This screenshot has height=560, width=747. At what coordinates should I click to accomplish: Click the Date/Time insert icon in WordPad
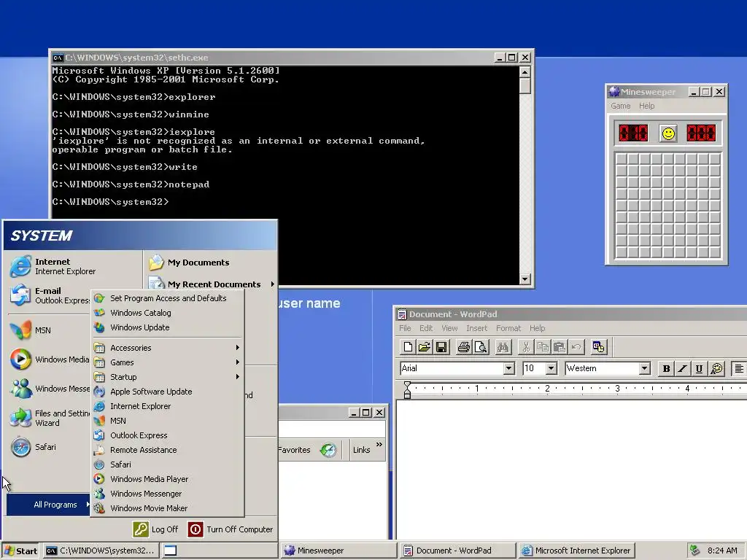tap(598, 347)
